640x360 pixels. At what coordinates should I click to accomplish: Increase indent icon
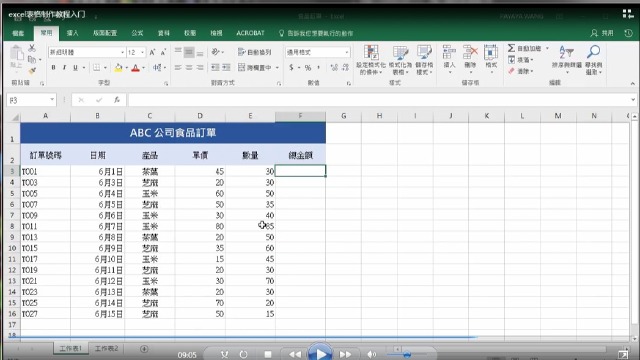(227, 67)
